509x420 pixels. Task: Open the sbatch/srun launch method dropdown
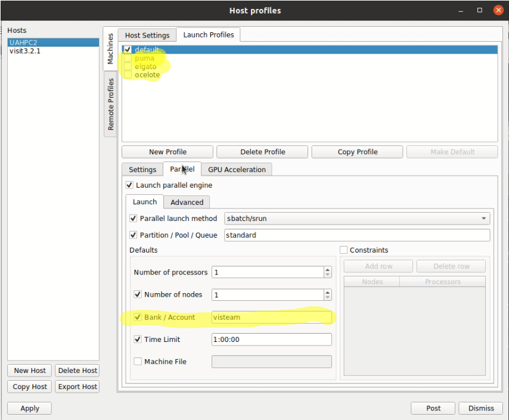(357, 219)
